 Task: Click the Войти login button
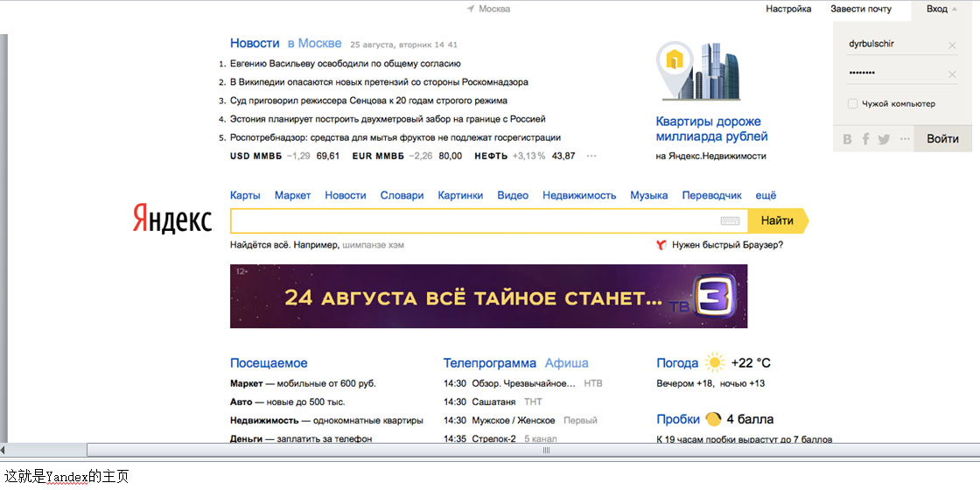[x=942, y=139]
